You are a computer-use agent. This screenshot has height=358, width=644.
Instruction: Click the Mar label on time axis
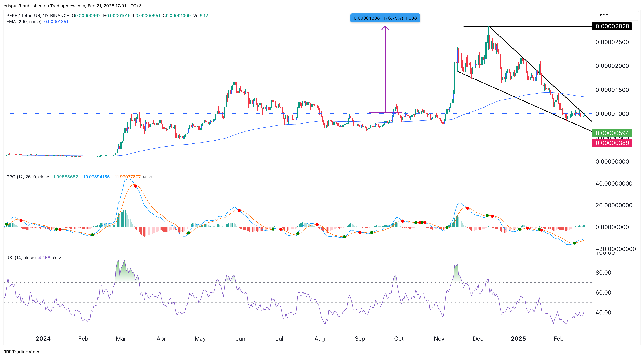click(x=121, y=338)
